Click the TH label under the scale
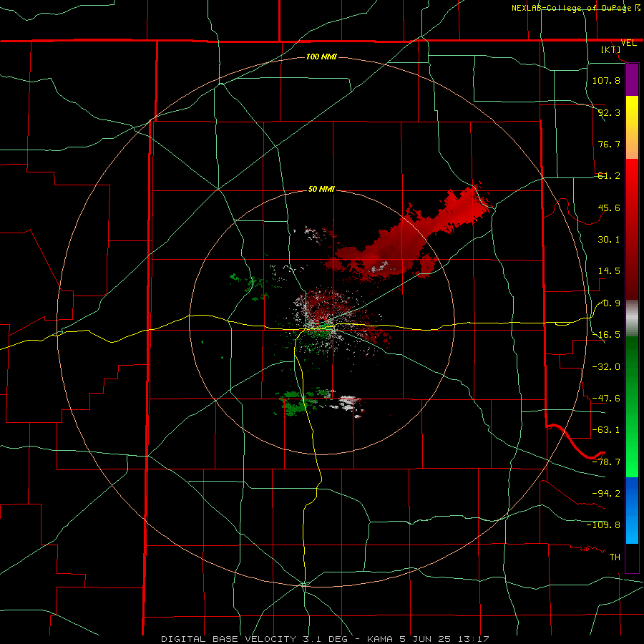This screenshot has height=644, width=644. pos(615,557)
